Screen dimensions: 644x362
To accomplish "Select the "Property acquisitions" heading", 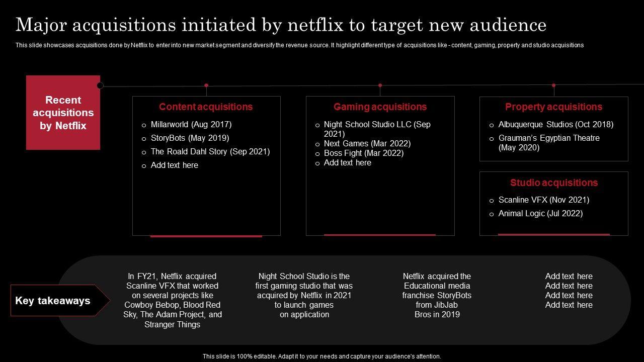I will 553,107.
